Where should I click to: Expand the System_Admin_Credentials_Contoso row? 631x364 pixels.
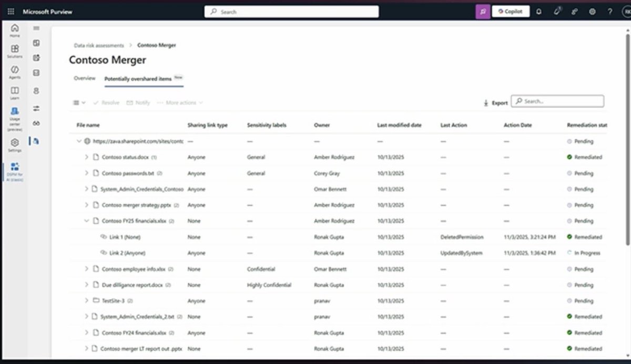pyautogui.click(x=87, y=189)
